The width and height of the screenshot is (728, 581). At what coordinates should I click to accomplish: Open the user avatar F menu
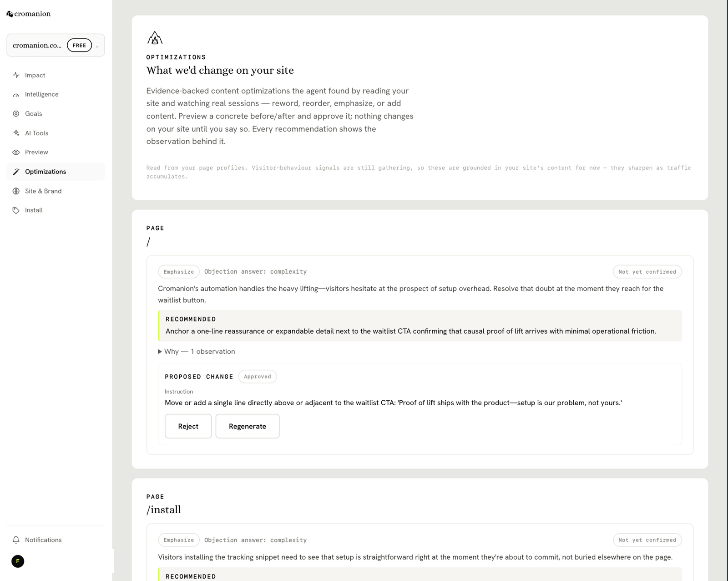point(18,561)
